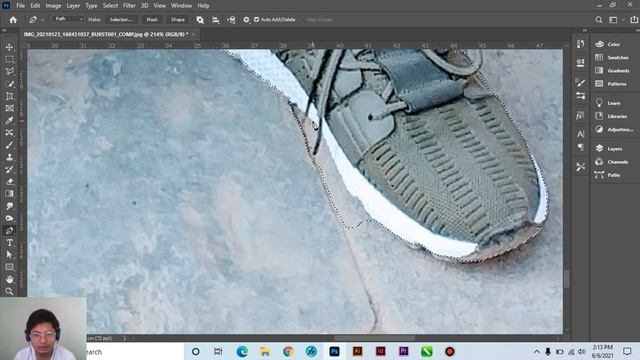Toggle the Auto Add/Delete checkbox
Image resolution: width=640 pixels, height=360 pixels.
[256, 20]
